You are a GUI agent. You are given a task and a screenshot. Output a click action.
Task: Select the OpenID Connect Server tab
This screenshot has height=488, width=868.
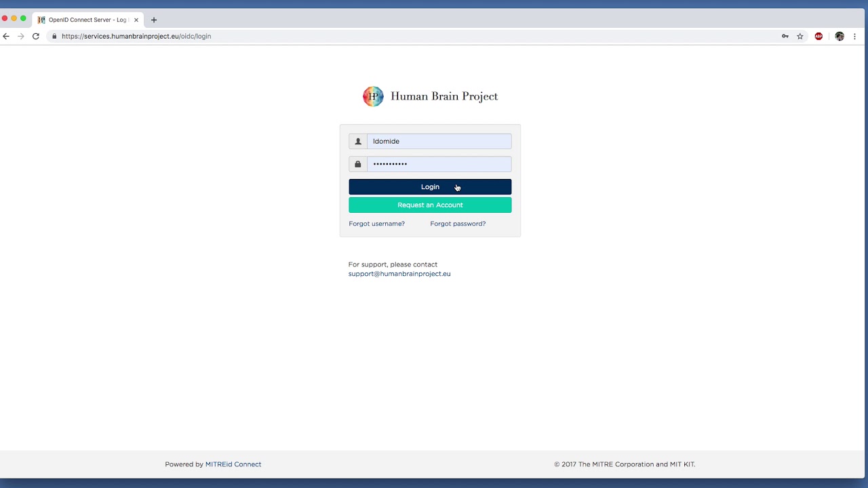(87, 20)
